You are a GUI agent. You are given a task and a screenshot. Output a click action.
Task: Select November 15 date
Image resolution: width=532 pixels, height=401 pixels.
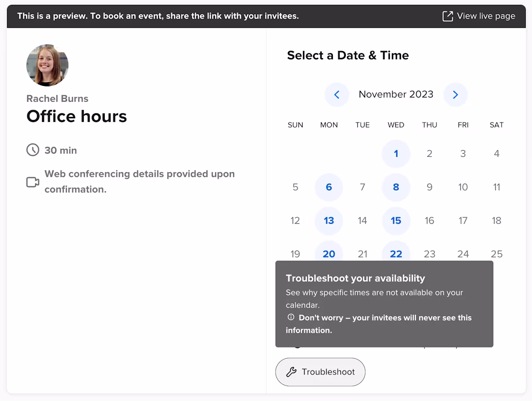[x=396, y=221]
